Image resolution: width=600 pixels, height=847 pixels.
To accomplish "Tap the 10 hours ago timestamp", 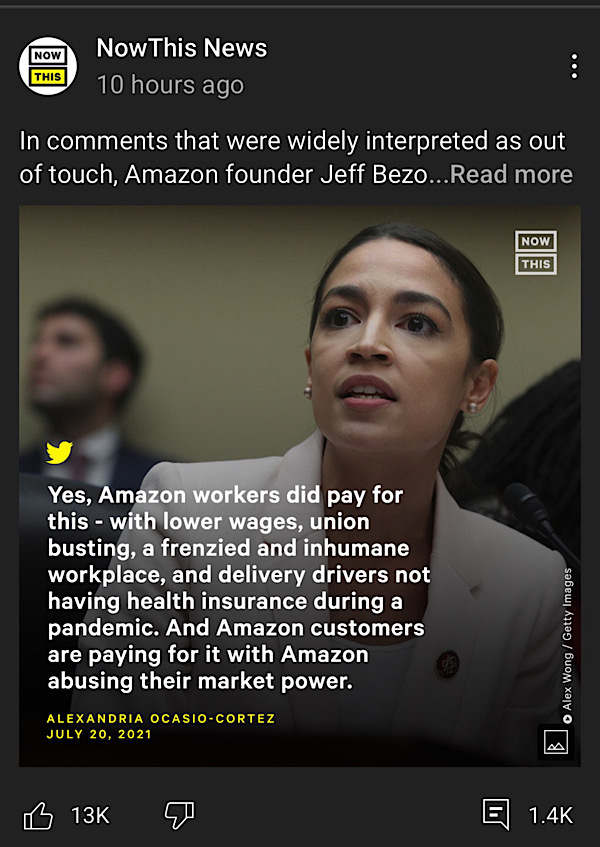I will point(170,85).
